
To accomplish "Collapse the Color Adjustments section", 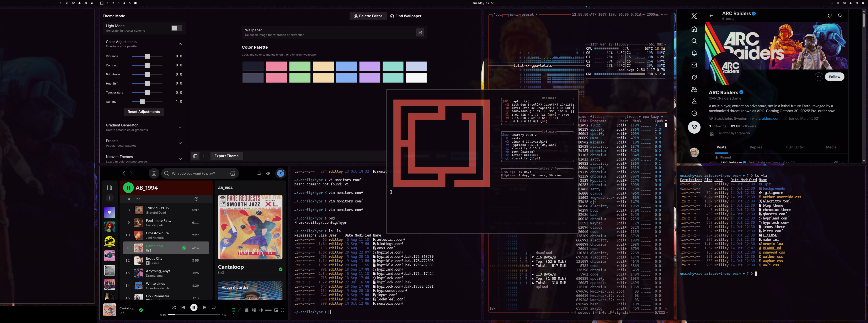I will coord(180,44).
